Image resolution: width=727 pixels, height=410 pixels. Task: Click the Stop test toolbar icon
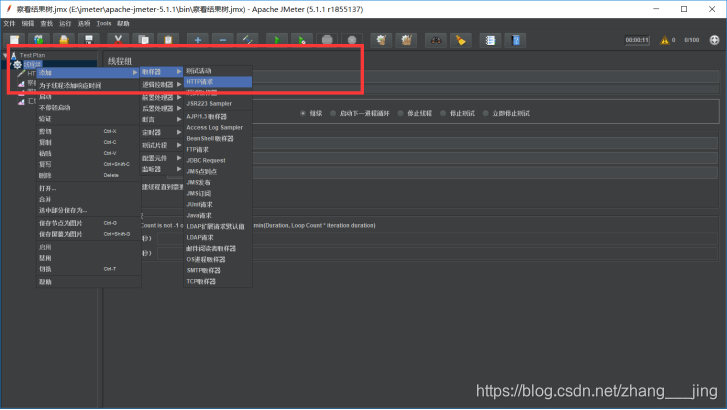tap(327, 40)
